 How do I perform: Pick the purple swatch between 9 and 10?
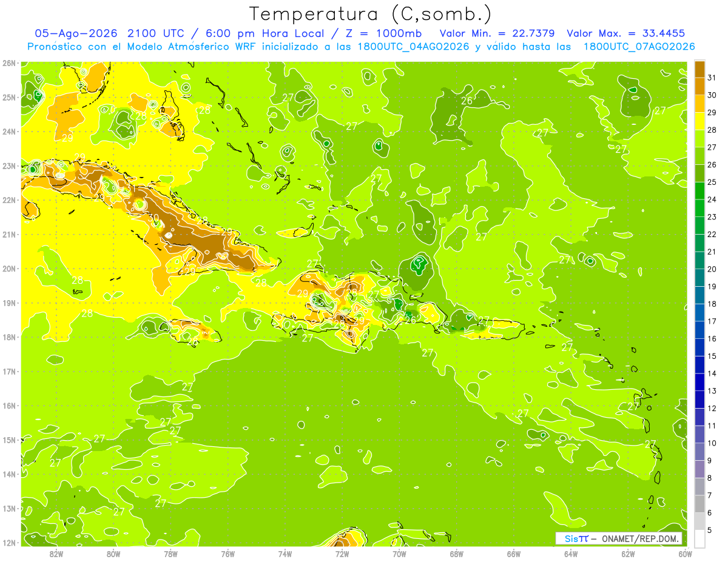click(699, 452)
